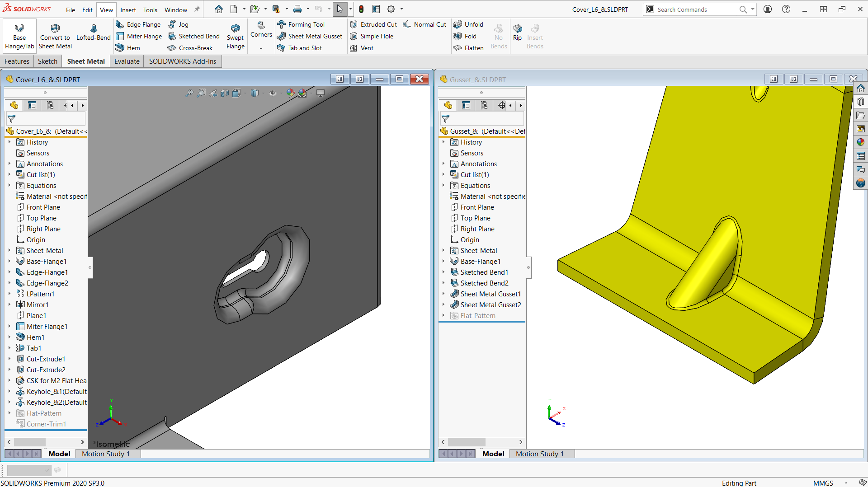
Task: Open the Appearances color wheel panel
Action: [861, 142]
